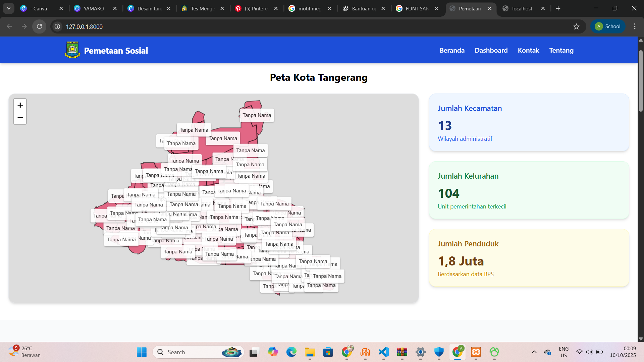Click the Jumlah Kelurahan card

pos(529,190)
